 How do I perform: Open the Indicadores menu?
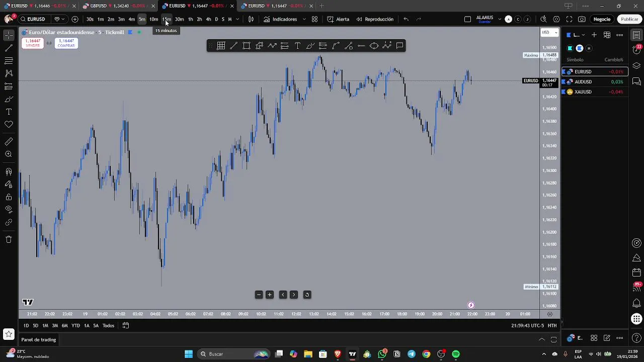pyautogui.click(x=280, y=19)
